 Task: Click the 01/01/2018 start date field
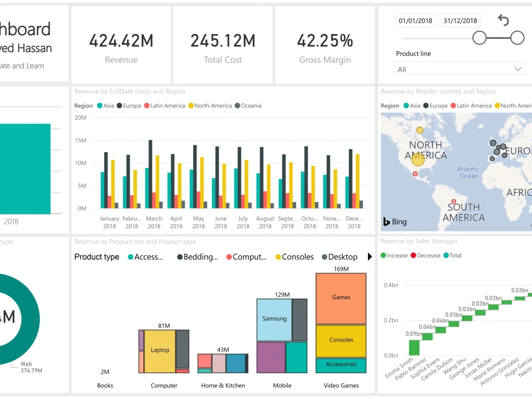[x=415, y=20]
